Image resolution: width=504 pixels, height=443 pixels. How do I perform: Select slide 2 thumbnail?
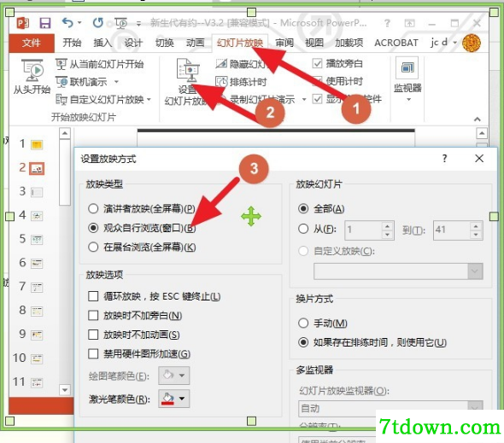37,168
